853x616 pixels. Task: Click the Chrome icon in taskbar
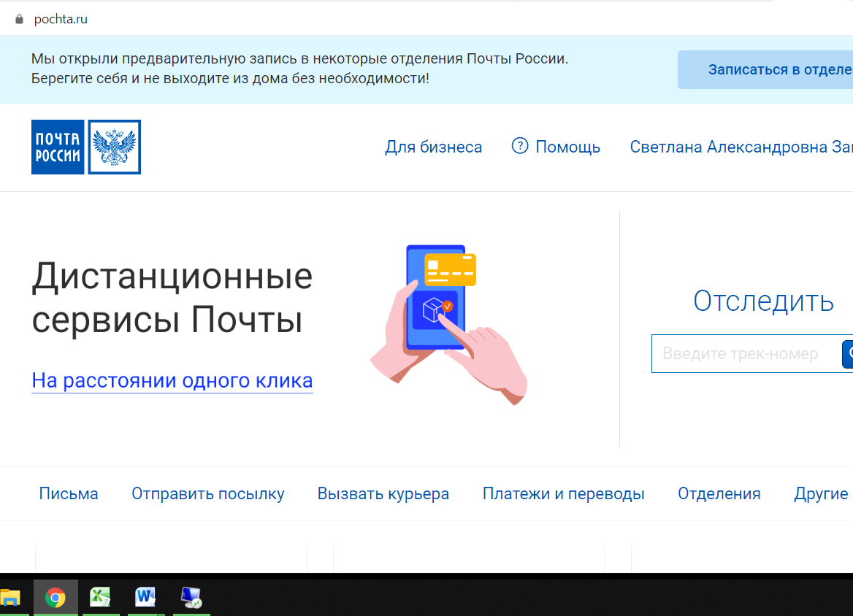[x=56, y=598]
